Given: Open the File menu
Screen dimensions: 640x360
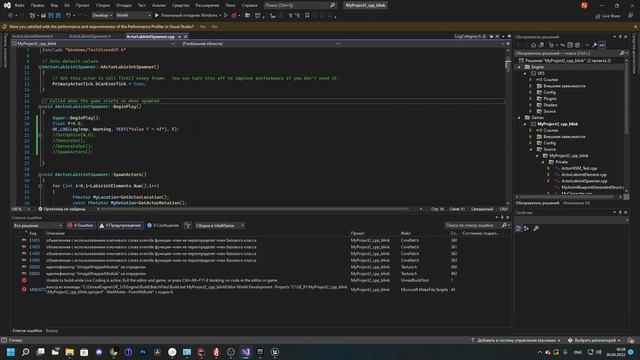Looking at the screenshot, I should 19,5.
